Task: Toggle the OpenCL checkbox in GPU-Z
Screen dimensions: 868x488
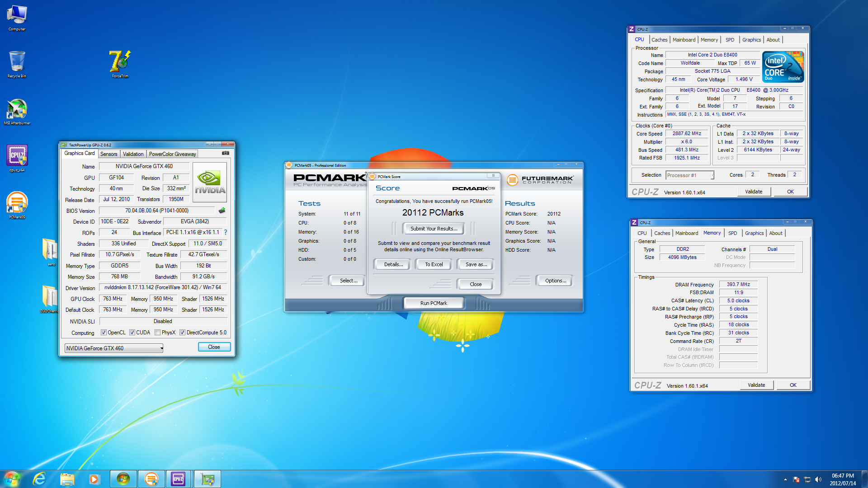Action: (x=104, y=333)
